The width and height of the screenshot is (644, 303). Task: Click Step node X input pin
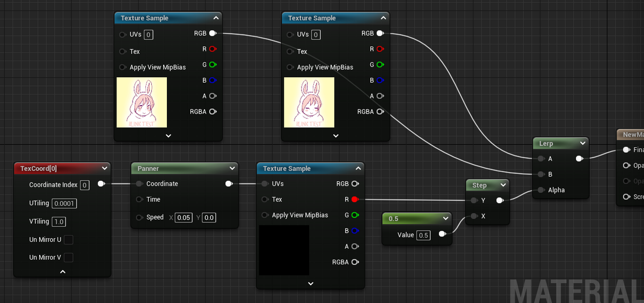coord(474,216)
